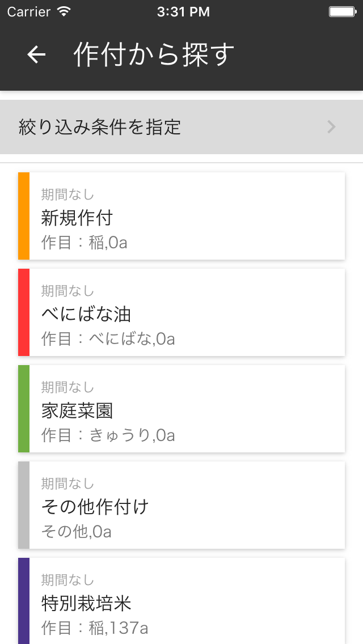Tap the 作付から探す page title

tap(154, 54)
